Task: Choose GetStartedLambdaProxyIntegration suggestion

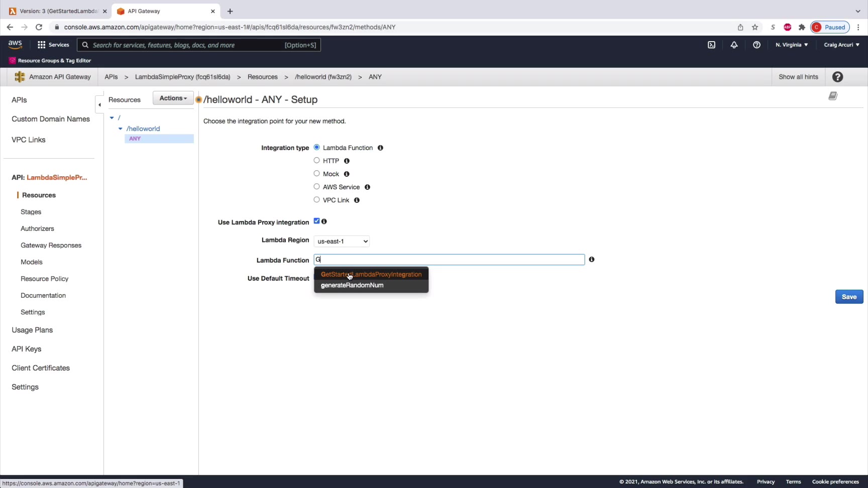Action: (371, 275)
